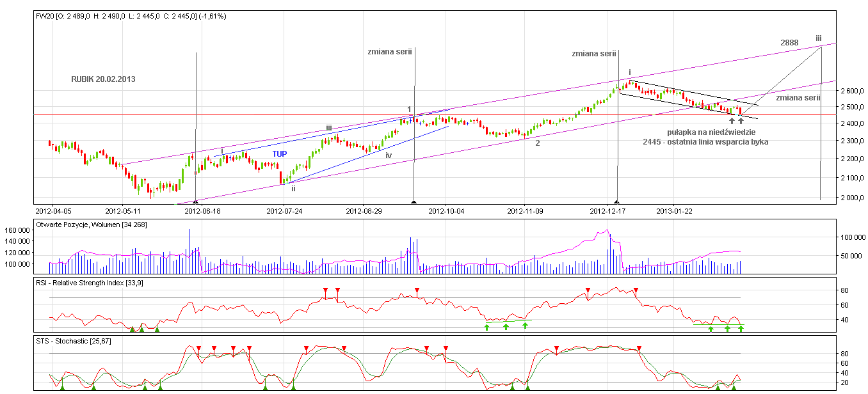The height and width of the screenshot is (394, 868).
Task: Click the 'iv' wave label
Action: (x=389, y=155)
